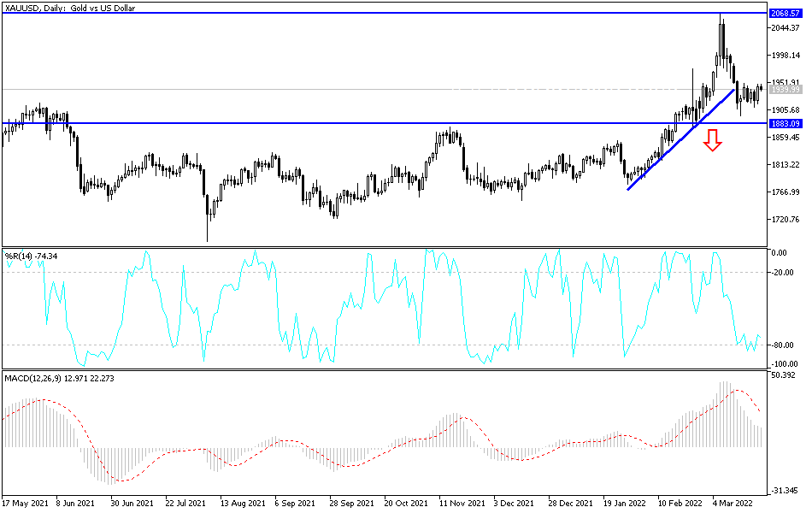Click the 30 Jun 2021 date label

pos(132,503)
